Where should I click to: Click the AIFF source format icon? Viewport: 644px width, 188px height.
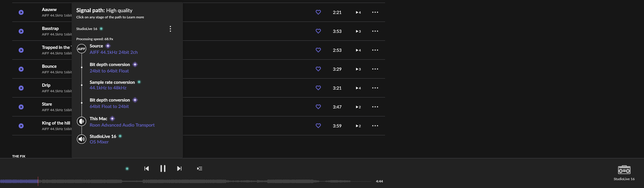(82, 49)
